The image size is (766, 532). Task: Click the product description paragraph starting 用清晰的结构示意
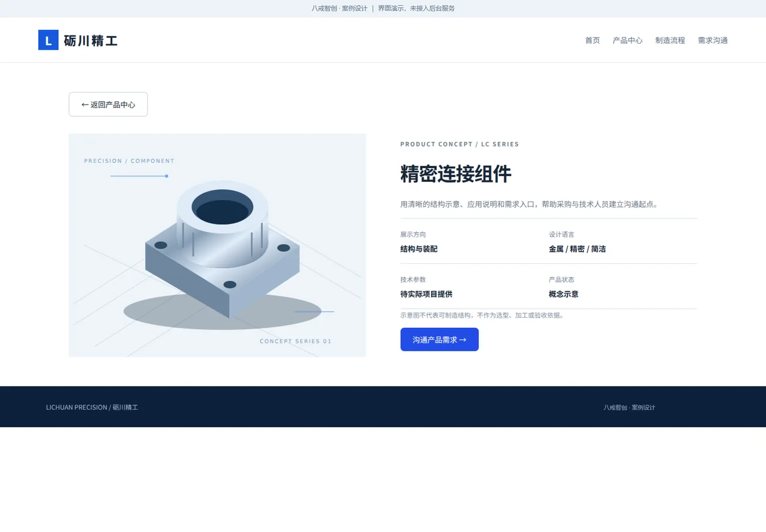530,204
